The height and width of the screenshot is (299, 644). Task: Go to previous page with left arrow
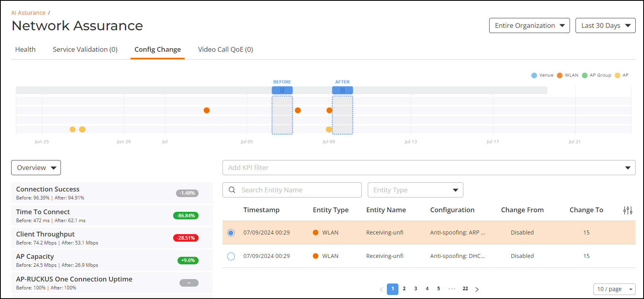click(381, 289)
